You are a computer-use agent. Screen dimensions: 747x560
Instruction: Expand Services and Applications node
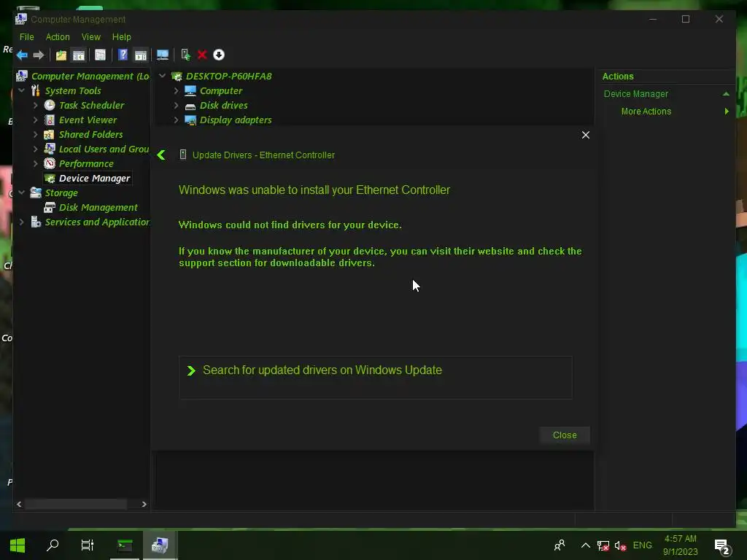(x=21, y=222)
